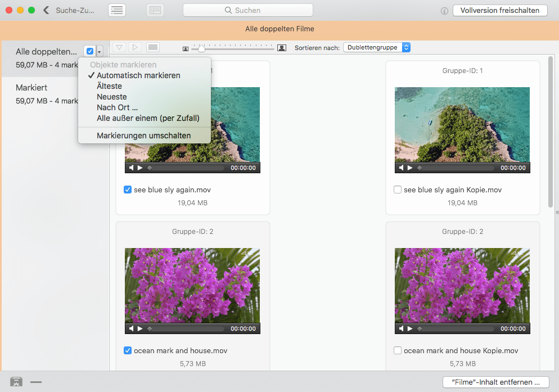Click the small thumbnail size icon left of slider
Viewport: 559px width, 392px height.
pos(186,49)
